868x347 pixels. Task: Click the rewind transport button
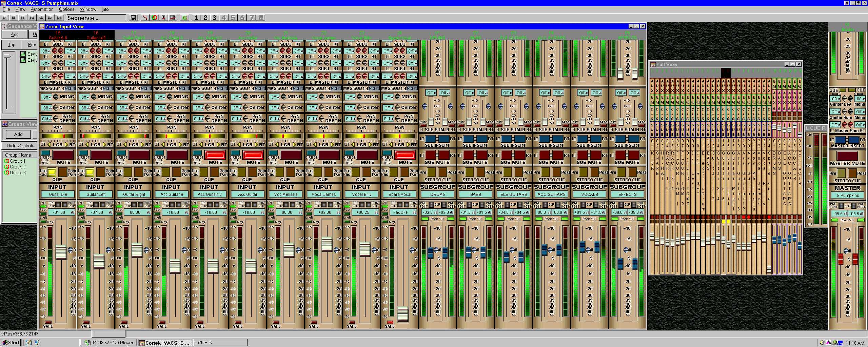41,18
